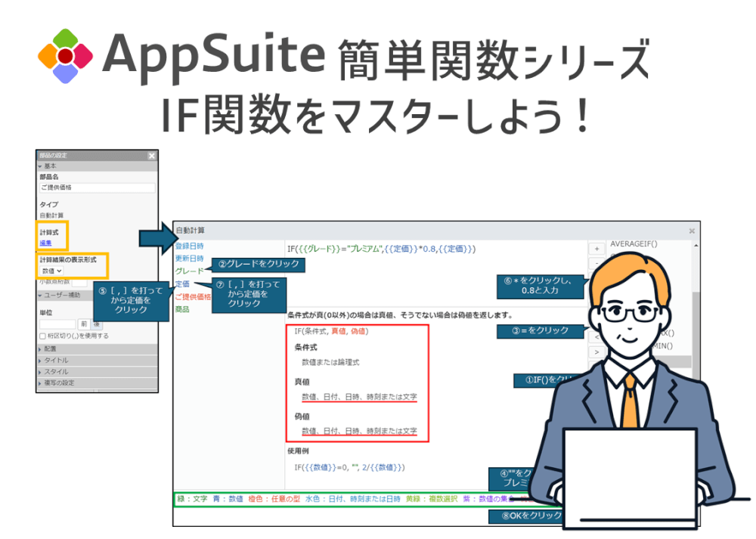This screenshot has width=756, height=539.
Task: Click the 編集 link under 計算式
Action: click(47, 243)
